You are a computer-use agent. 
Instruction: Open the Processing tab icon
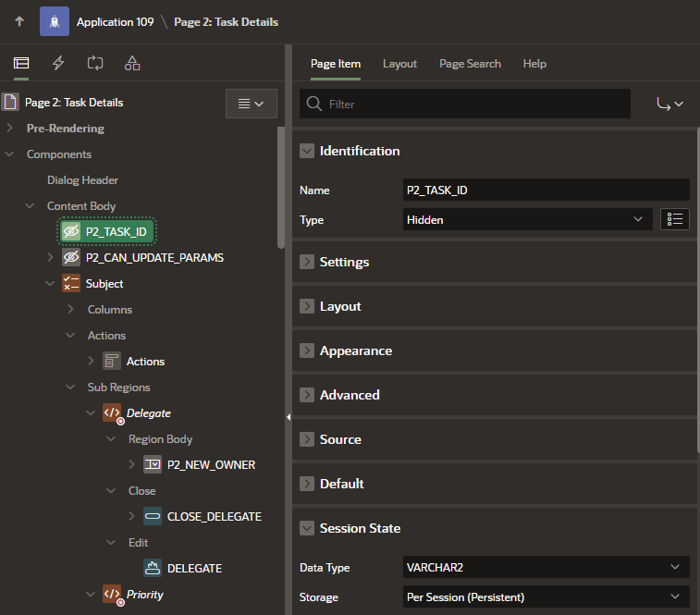click(95, 63)
